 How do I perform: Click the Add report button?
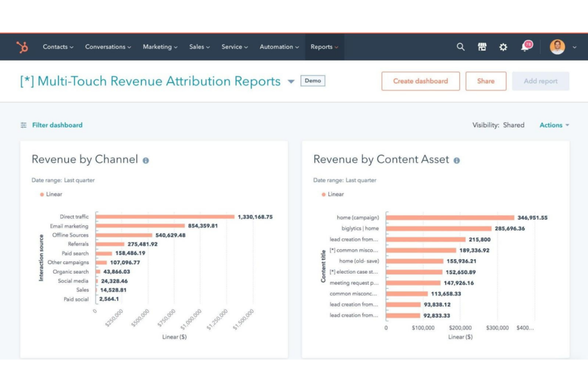coord(540,81)
